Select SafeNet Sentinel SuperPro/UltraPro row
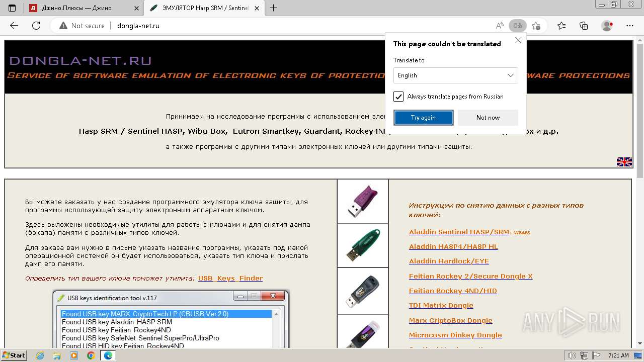Image resolution: width=644 pixels, height=362 pixels. pos(166,338)
